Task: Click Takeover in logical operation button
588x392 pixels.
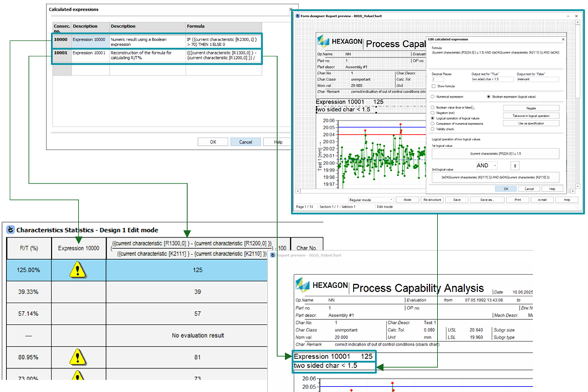Action: tap(531, 116)
